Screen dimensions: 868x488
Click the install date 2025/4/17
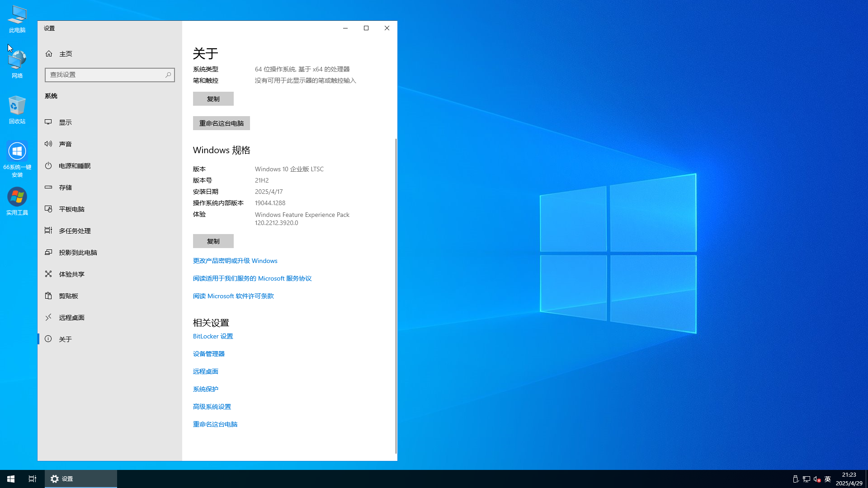coord(269,192)
